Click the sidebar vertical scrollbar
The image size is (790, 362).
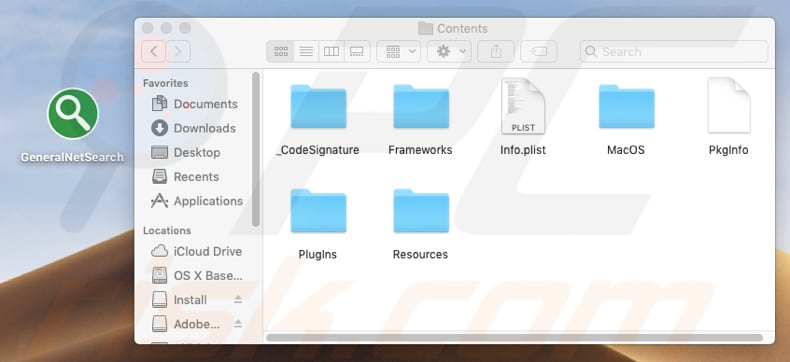256,150
